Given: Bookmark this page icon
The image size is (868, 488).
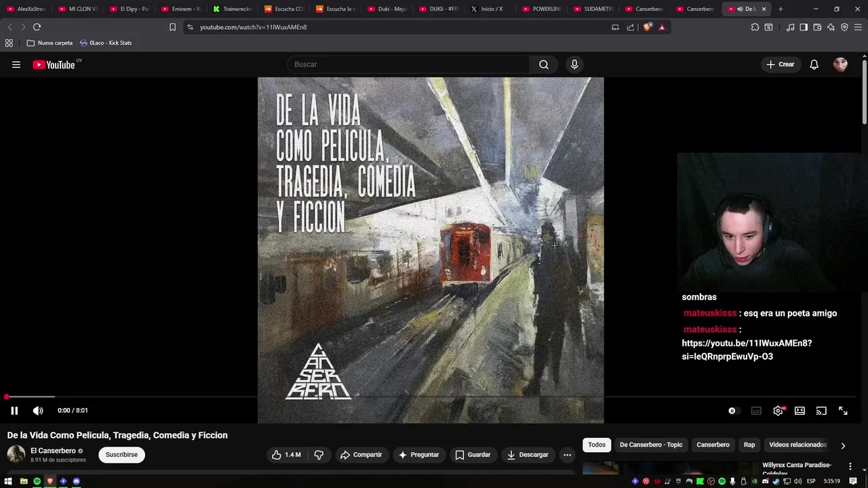Looking at the screenshot, I should coord(172,27).
